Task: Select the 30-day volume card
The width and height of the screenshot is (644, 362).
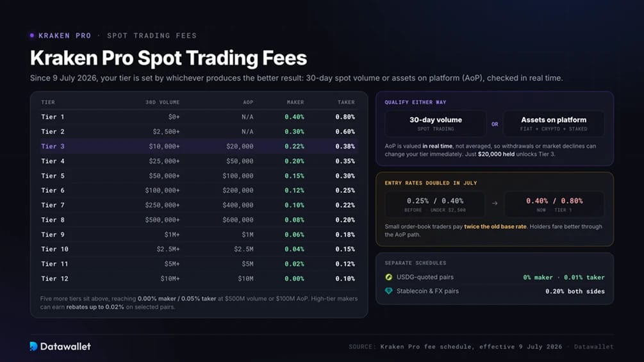Action: 435,124
